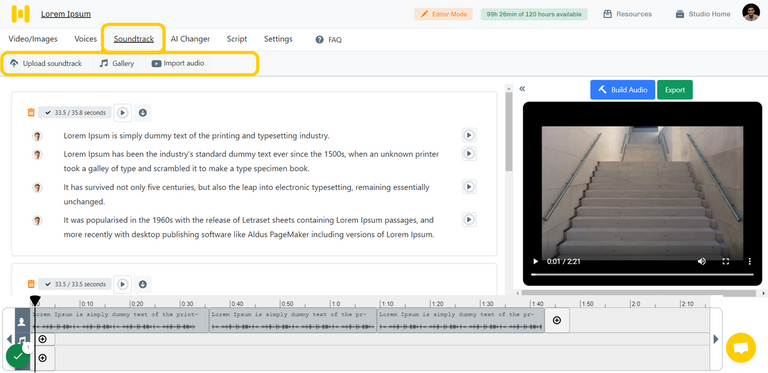
Task: Open the soundtrack Gallery
Action: (x=117, y=63)
